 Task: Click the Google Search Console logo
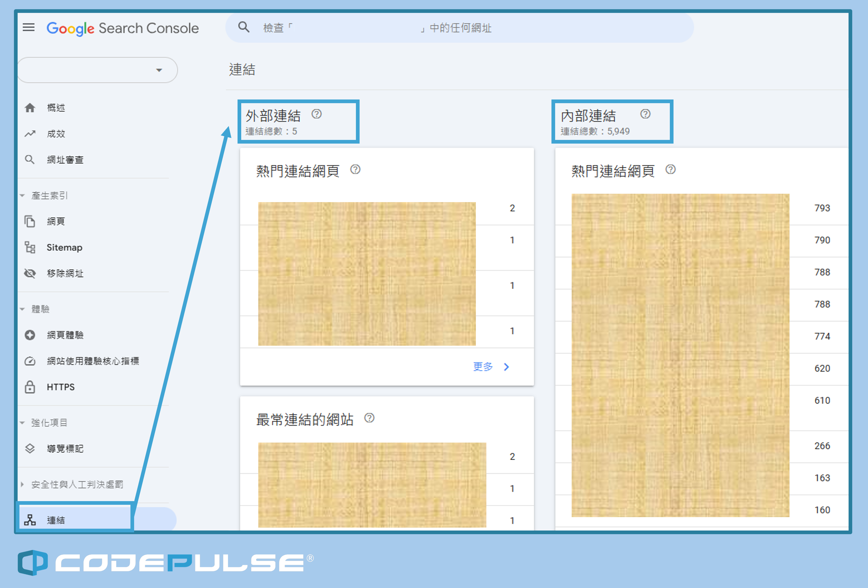(123, 28)
